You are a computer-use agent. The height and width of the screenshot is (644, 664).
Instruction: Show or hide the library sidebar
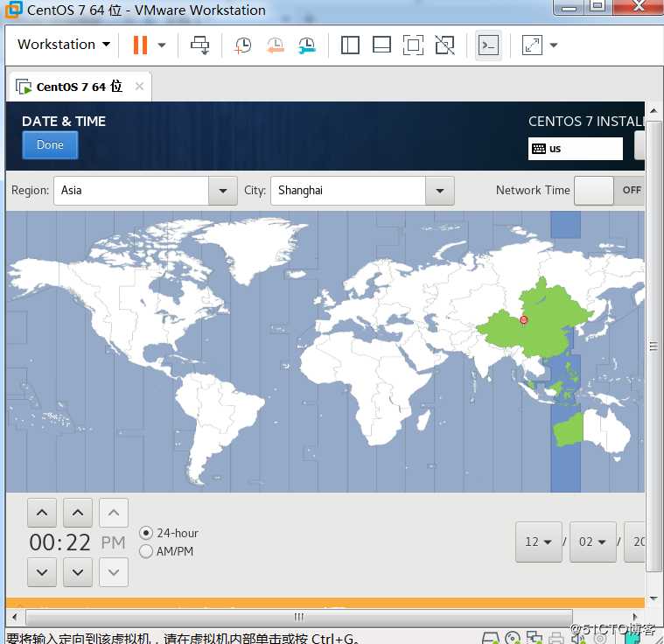pyautogui.click(x=350, y=45)
